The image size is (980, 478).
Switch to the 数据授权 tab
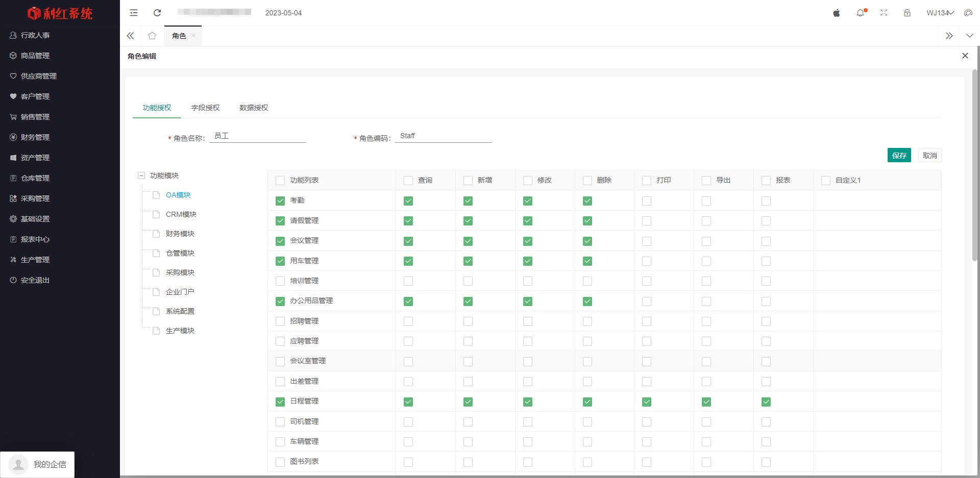click(253, 108)
